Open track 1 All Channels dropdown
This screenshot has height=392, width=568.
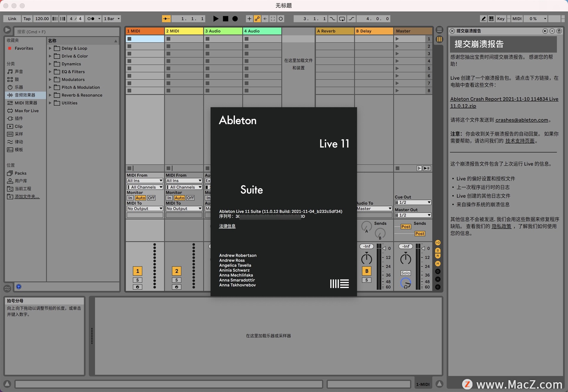145,187
